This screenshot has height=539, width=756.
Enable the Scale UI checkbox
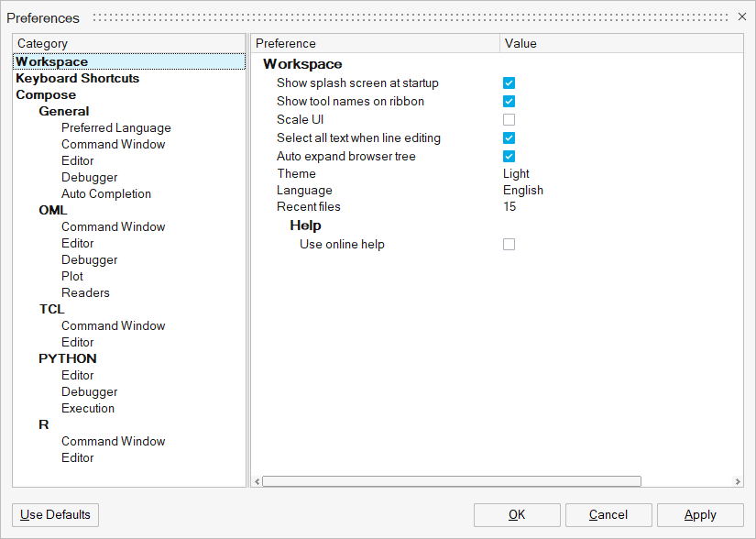point(509,120)
